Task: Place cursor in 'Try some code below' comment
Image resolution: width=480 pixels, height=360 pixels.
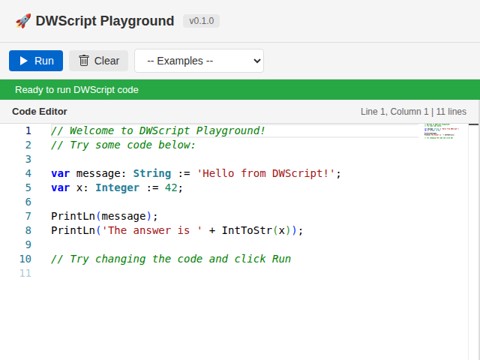Action: [x=123, y=145]
